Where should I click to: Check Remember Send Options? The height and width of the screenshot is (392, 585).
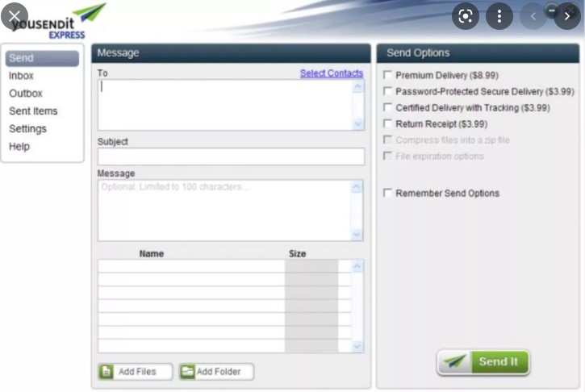(387, 193)
